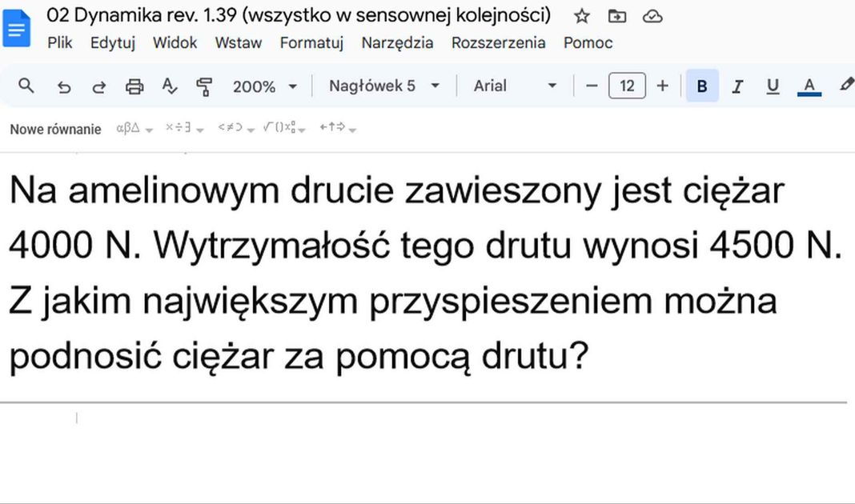Open the Narzędzia menu
855x504 pixels.
[x=397, y=43]
